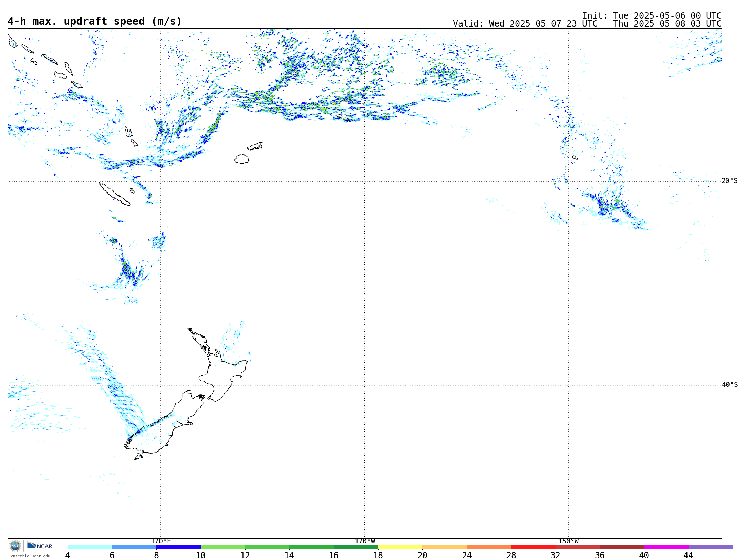744x560 pixels.
Task: Pick the green 12–14 colorbar segment
Action: pyautogui.click(x=267, y=547)
